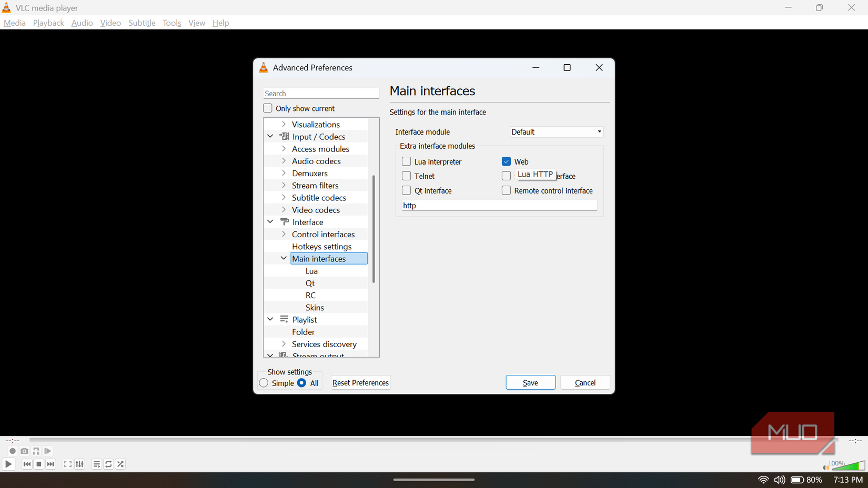Click the preferences tree scrollbar
Viewport: 868px width, 488px height.
click(374, 229)
